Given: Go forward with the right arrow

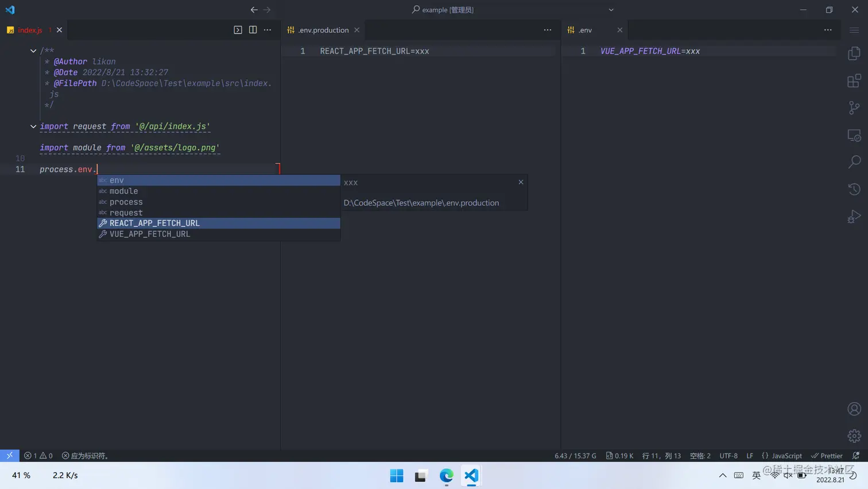Looking at the screenshot, I should coord(267,10).
